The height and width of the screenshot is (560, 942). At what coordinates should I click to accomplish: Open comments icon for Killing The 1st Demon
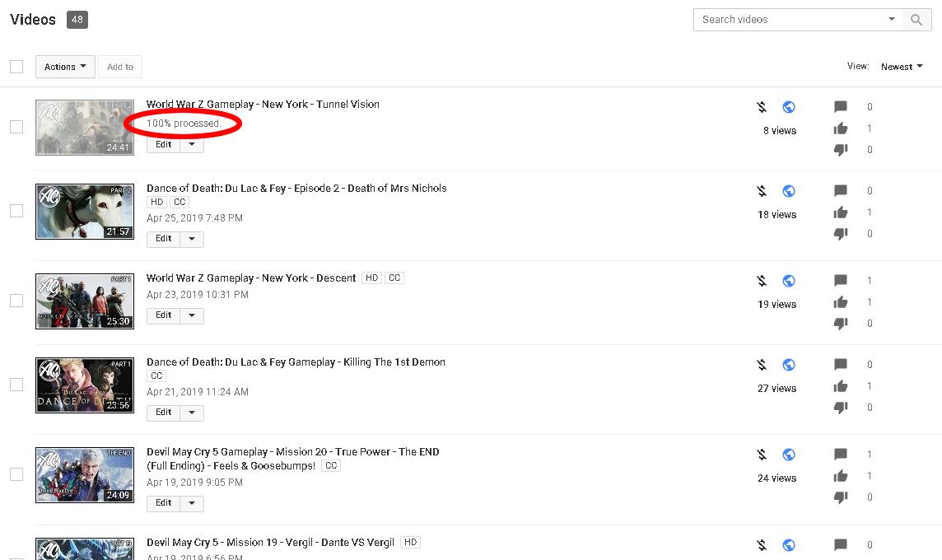(841, 365)
